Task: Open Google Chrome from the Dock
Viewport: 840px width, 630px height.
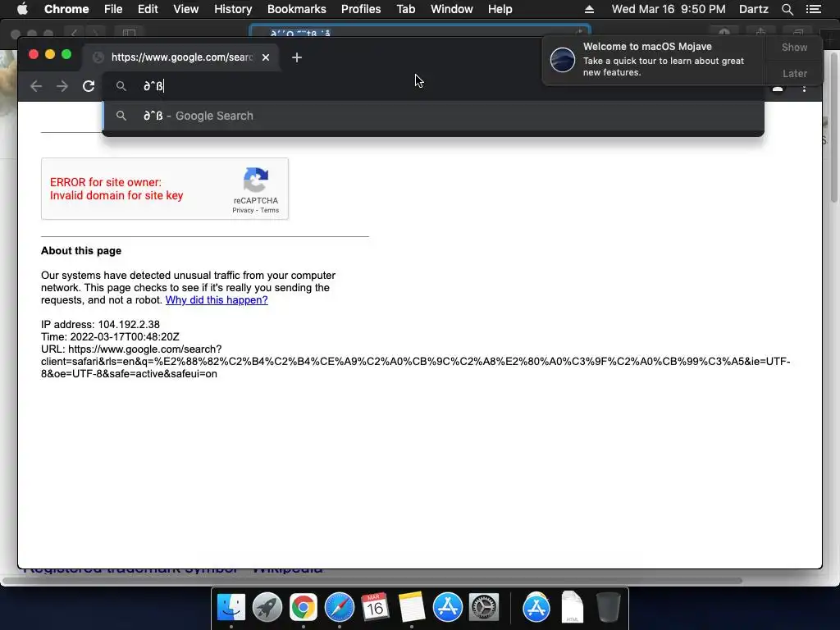Action: pyautogui.click(x=304, y=607)
